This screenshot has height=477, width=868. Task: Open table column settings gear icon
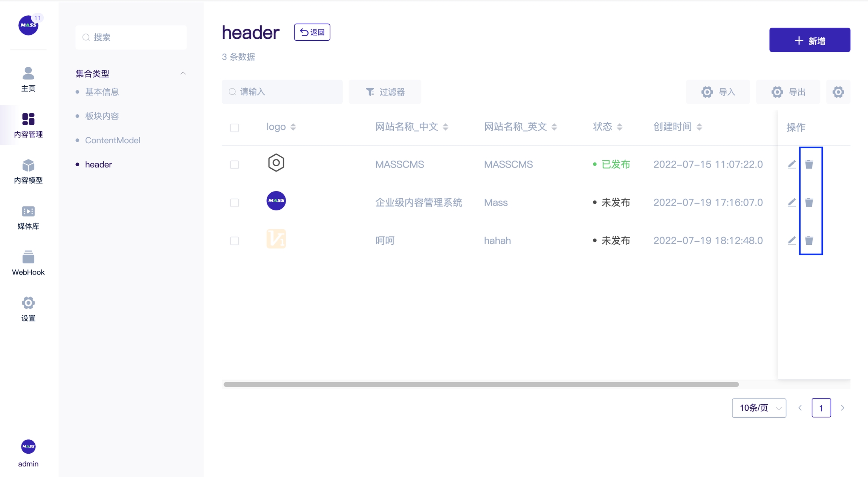[x=838, y=92]
